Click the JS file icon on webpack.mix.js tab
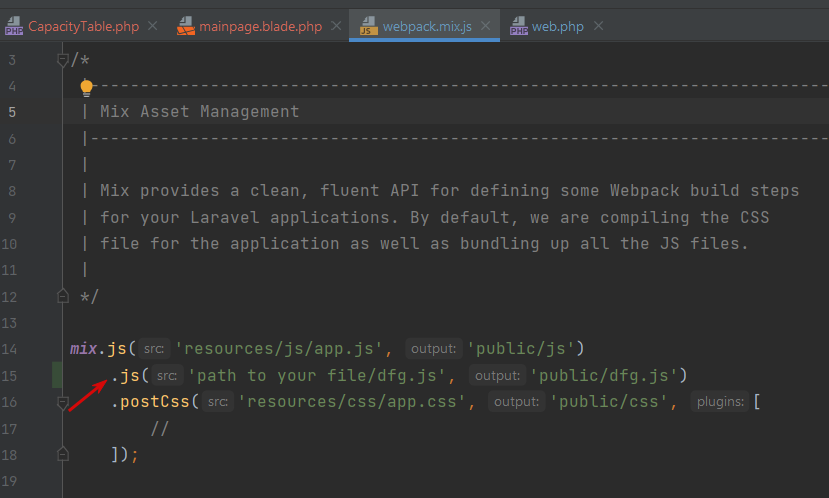The image size is (829, 498). click(367, 26)
